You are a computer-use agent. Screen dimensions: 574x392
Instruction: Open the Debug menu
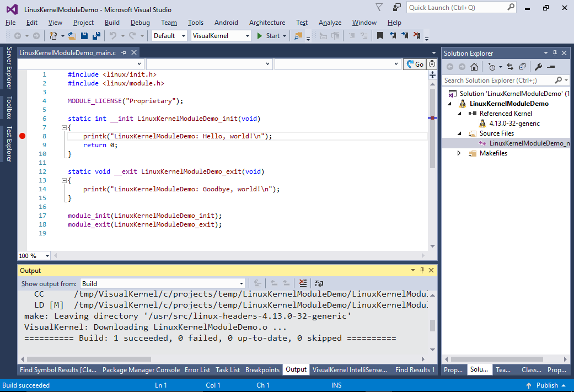(140, 22)
